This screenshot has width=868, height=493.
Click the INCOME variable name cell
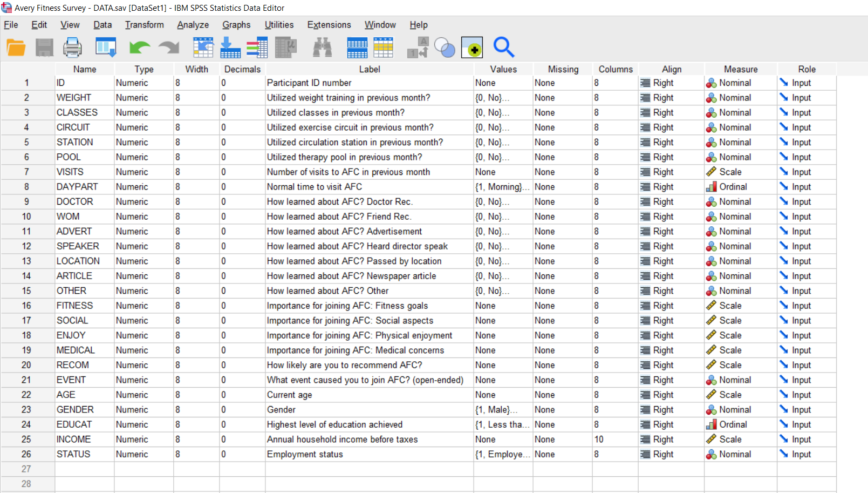point(85,440)
